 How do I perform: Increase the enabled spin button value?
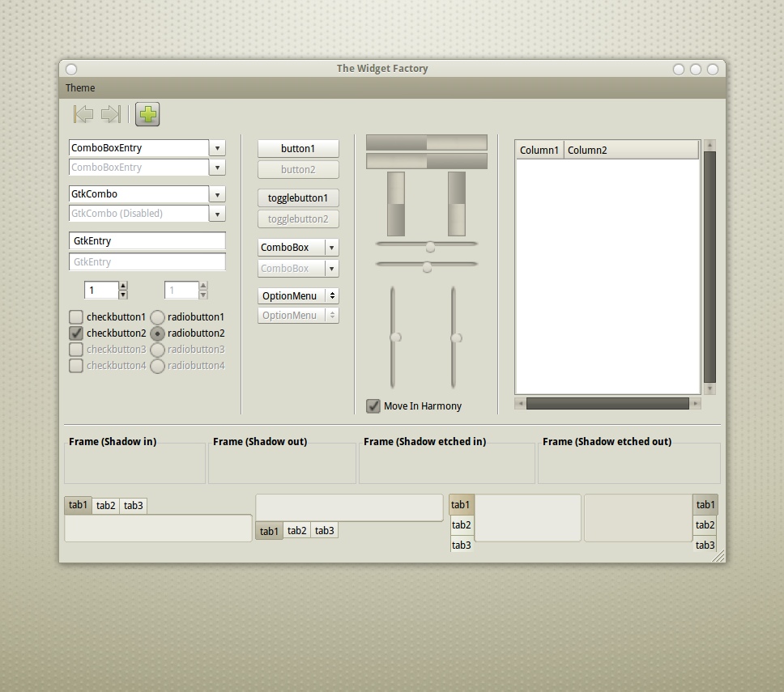click(123, 286)
